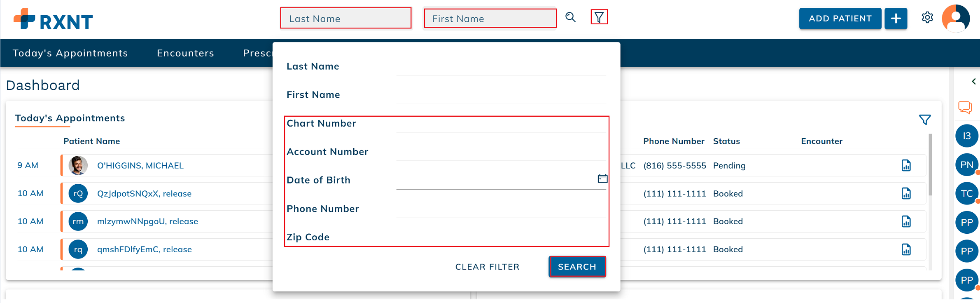Click the top Last Name search field
980x303 pixels.
(x=345, y=19)
